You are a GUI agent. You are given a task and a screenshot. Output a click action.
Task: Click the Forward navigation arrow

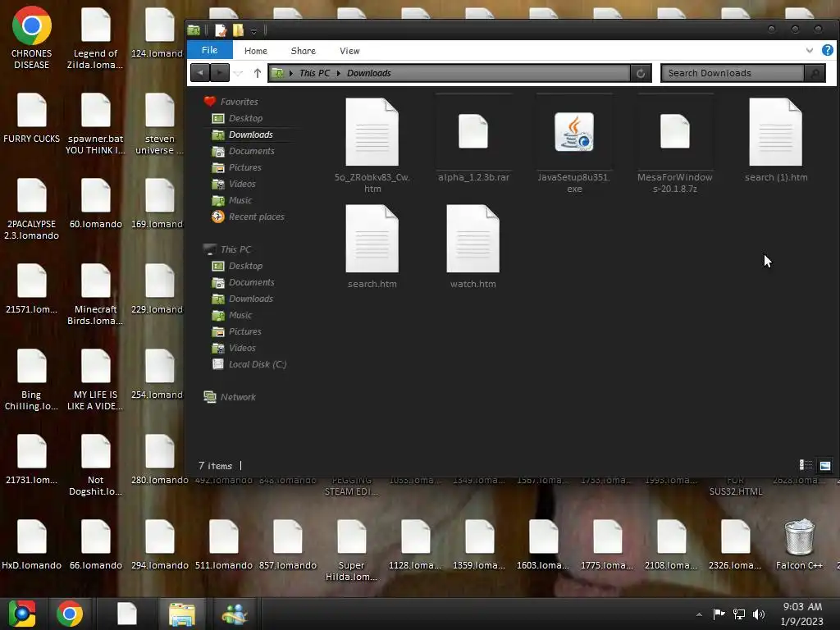(220, 73)
